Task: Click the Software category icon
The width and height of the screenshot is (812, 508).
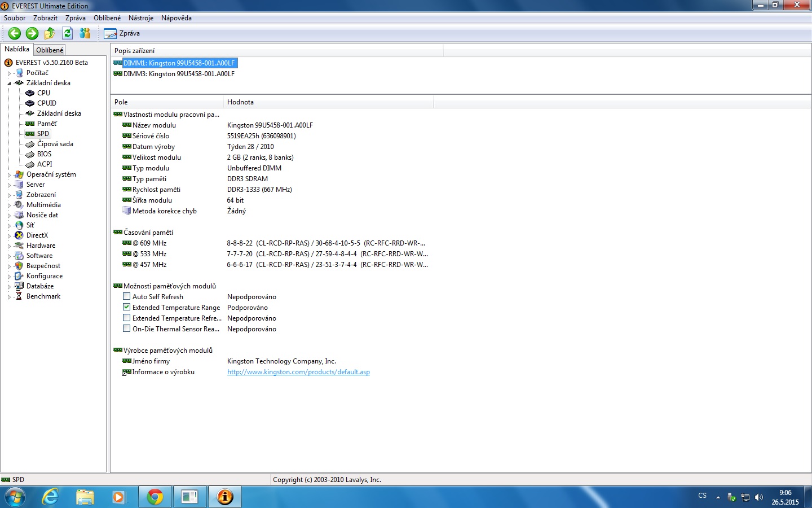Action: [x=19, y=256]
